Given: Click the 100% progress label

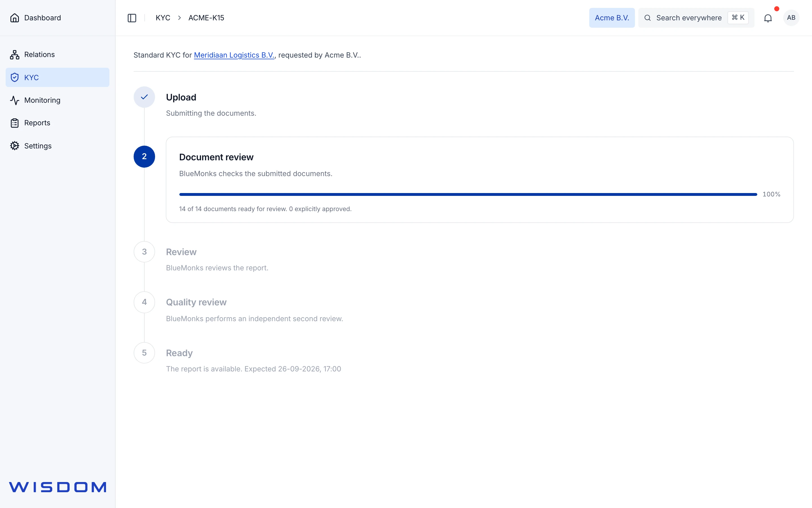Looking at the screenshot, I should (x=771, y=194).
